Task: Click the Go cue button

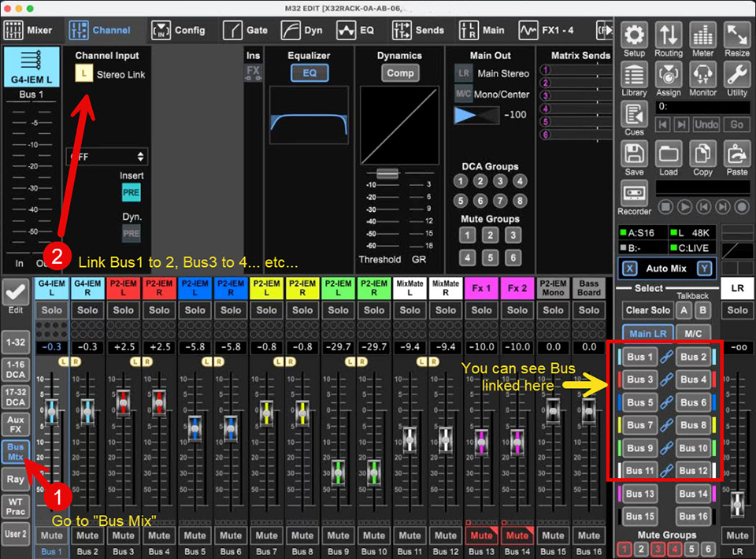Action: pos(736,125)
